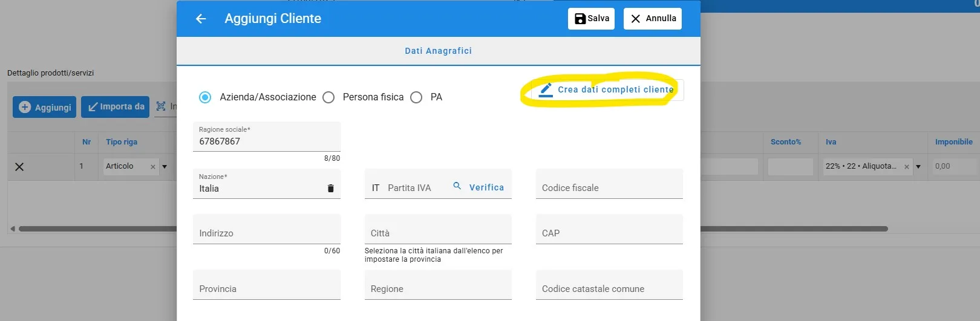Click the scan icon beside Importa da
Image resolution: width=980 pixels, height=321 pixels.
161,106
